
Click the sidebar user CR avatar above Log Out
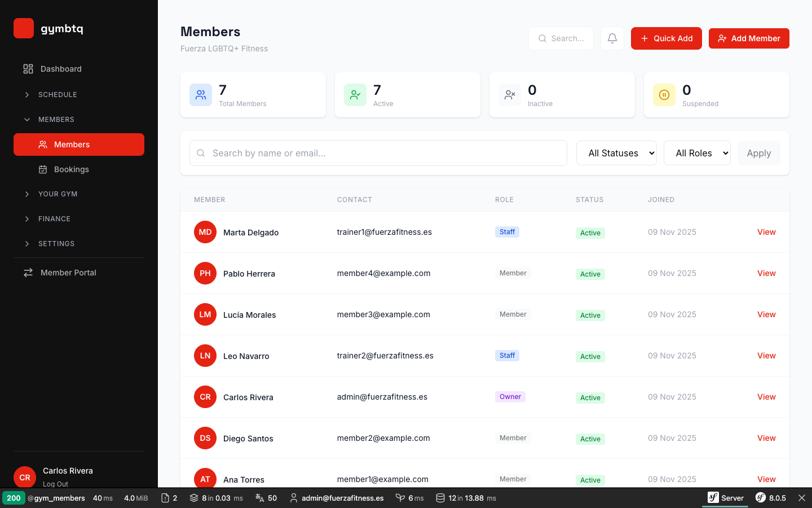[25, 477]
